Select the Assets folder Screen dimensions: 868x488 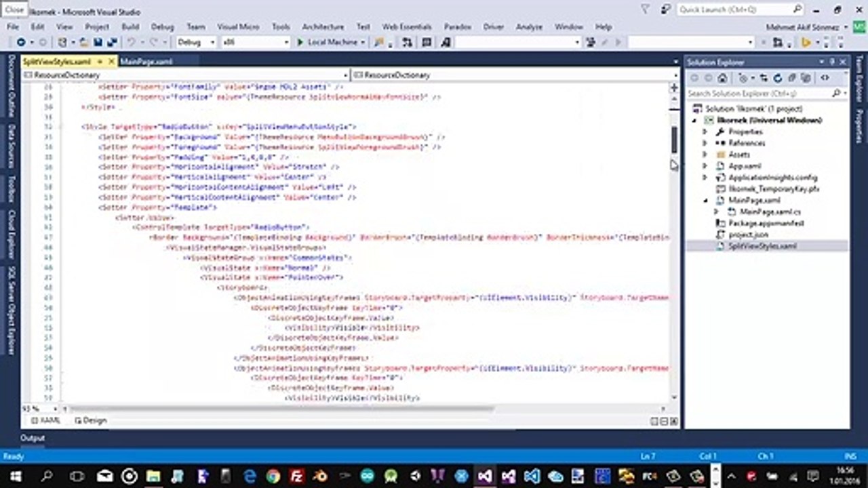coord(739,155)
